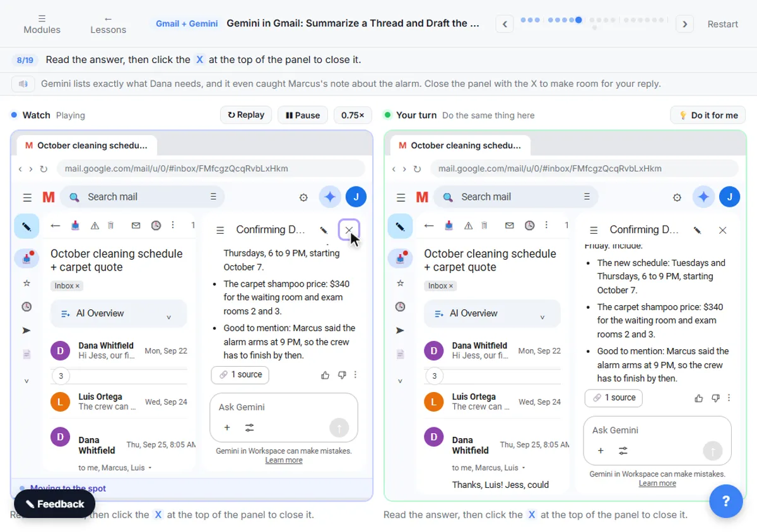Click the 1 source chip in Watch pane
The height and width of the screenshot is (532, 757).
240,374
